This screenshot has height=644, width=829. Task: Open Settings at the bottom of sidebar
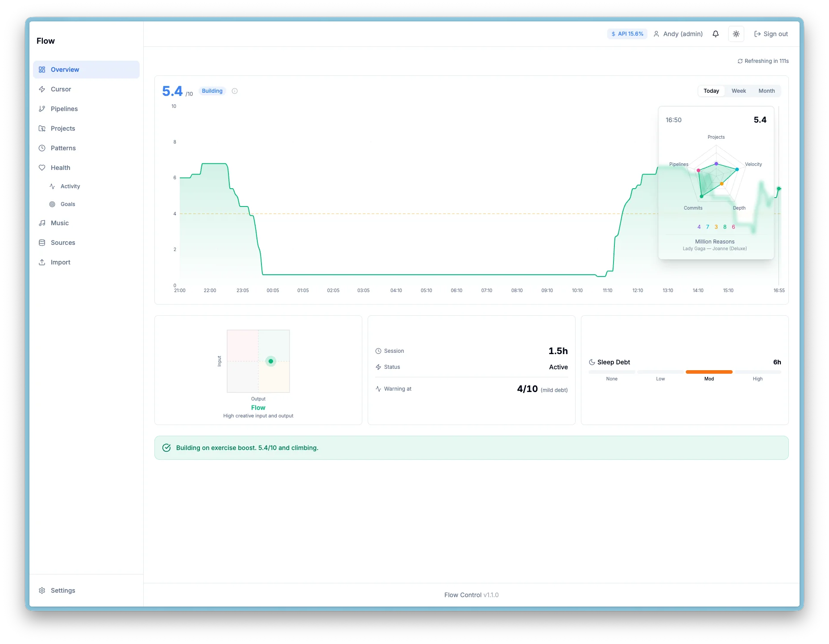62,590
